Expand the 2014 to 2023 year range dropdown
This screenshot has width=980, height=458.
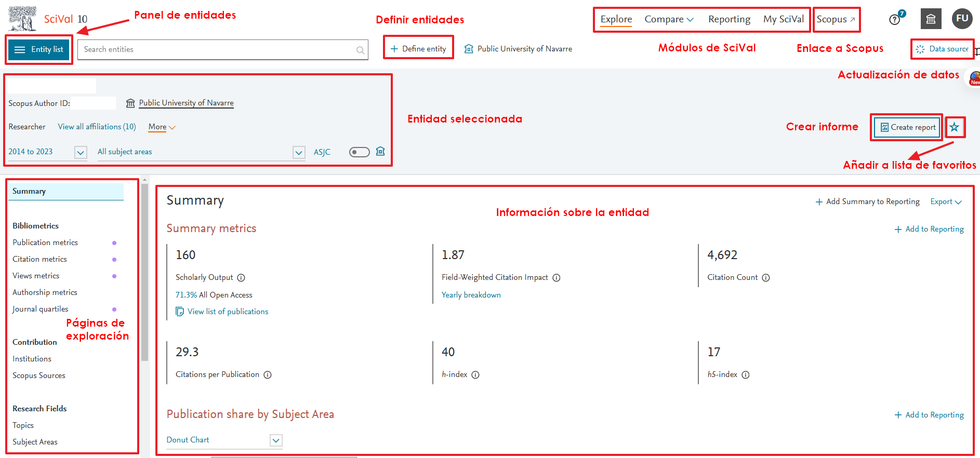(81, 153)
